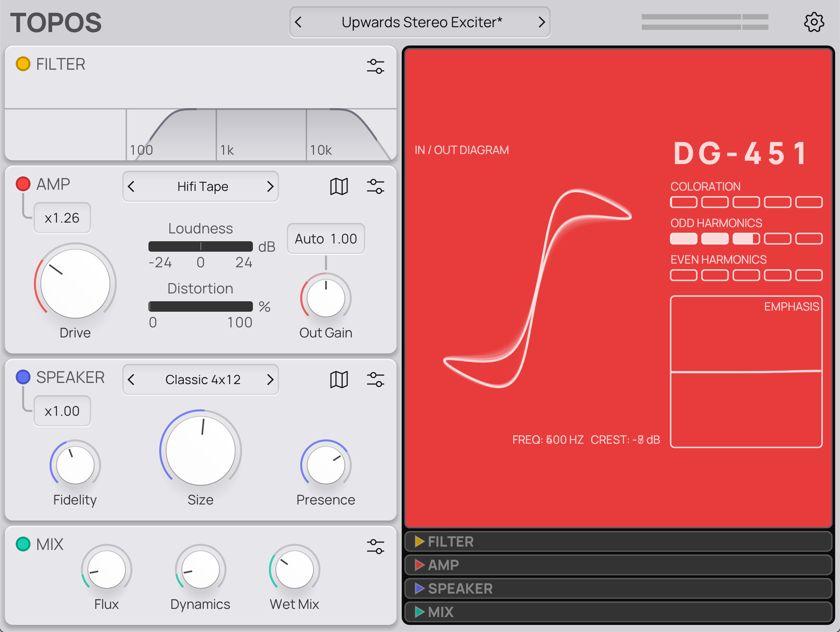The image size is (840, 632).
Task: Open the FILTER advanced settings icon
Action: 376,65
